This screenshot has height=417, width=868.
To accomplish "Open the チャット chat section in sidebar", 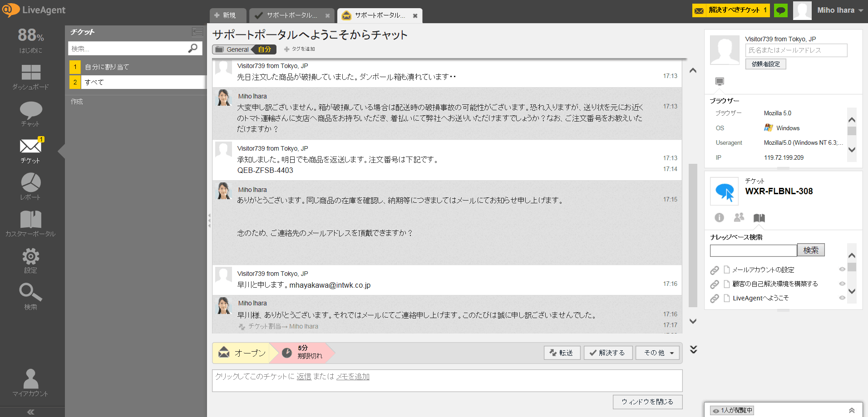I will (30, 114).
